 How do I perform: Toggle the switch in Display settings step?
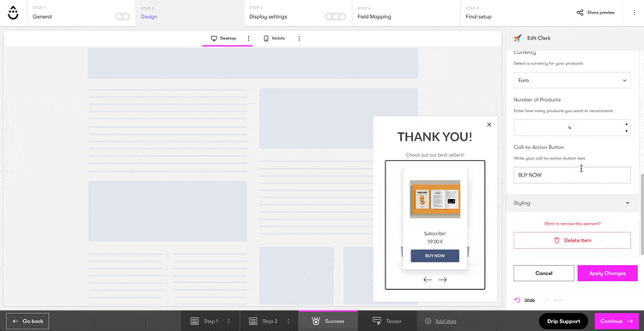335,17
